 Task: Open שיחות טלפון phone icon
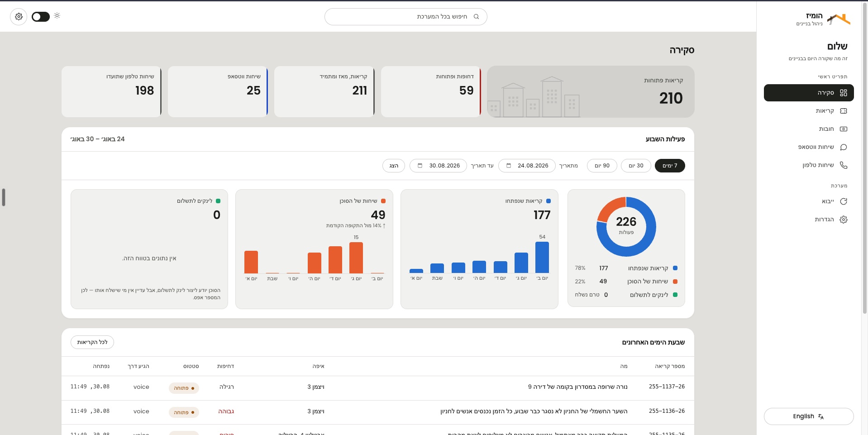click(x=844, y=165)
